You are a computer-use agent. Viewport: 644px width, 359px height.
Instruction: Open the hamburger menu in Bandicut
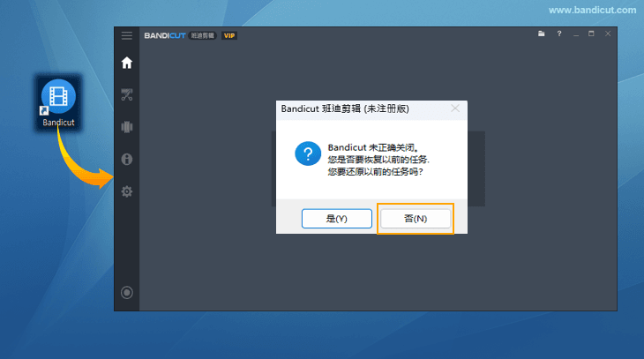[x=126, y=36]
